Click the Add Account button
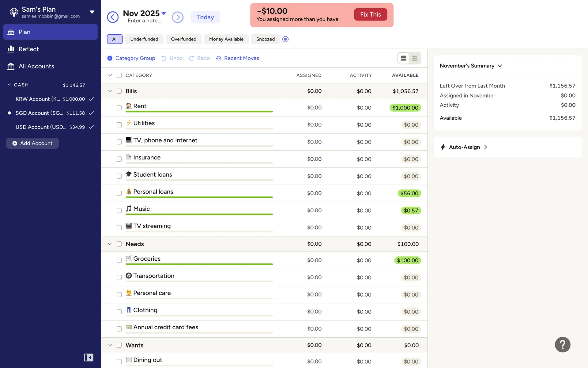Screen dimensions: 588x368 click(x=32, y=143)
